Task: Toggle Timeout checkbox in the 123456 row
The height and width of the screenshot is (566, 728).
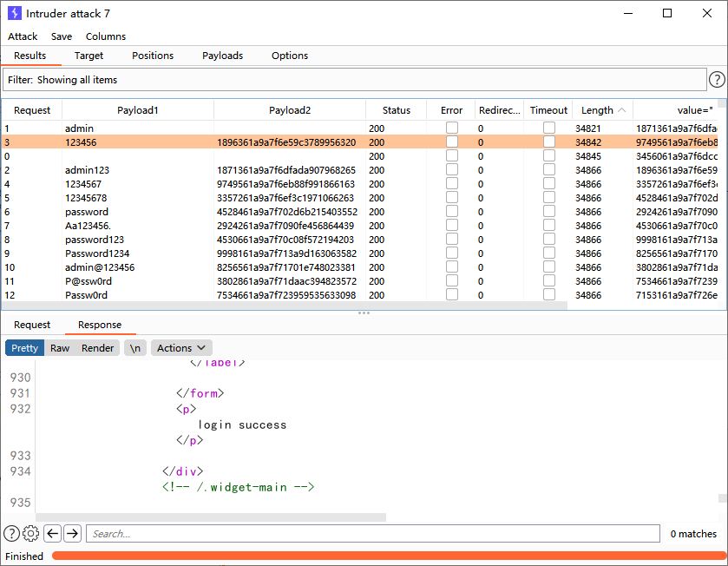Action: [549, 141]
